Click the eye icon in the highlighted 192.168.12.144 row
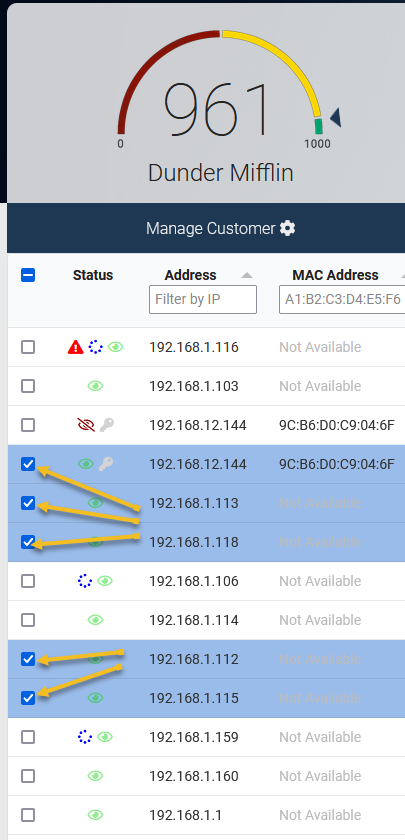This screenshot has height=840, width=405. [86, 464]
